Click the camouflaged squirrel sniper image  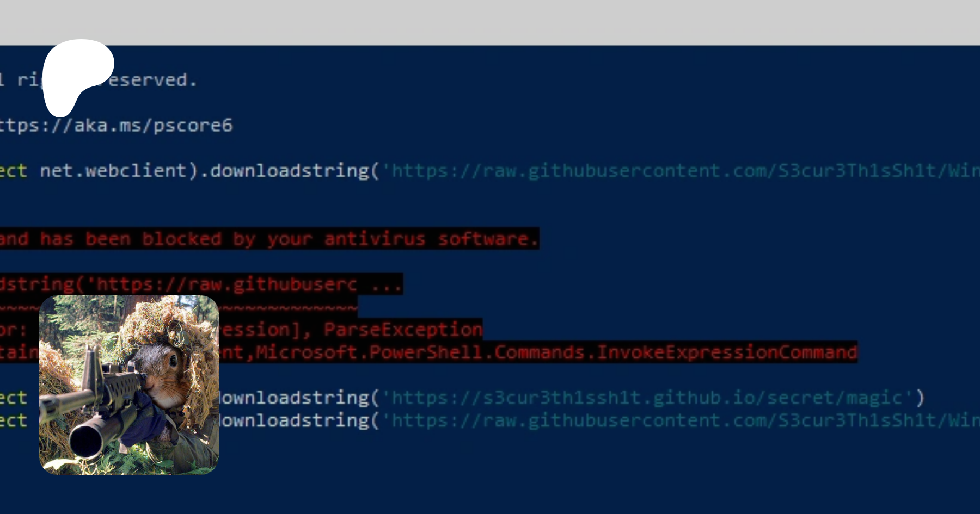coord(129,385)
